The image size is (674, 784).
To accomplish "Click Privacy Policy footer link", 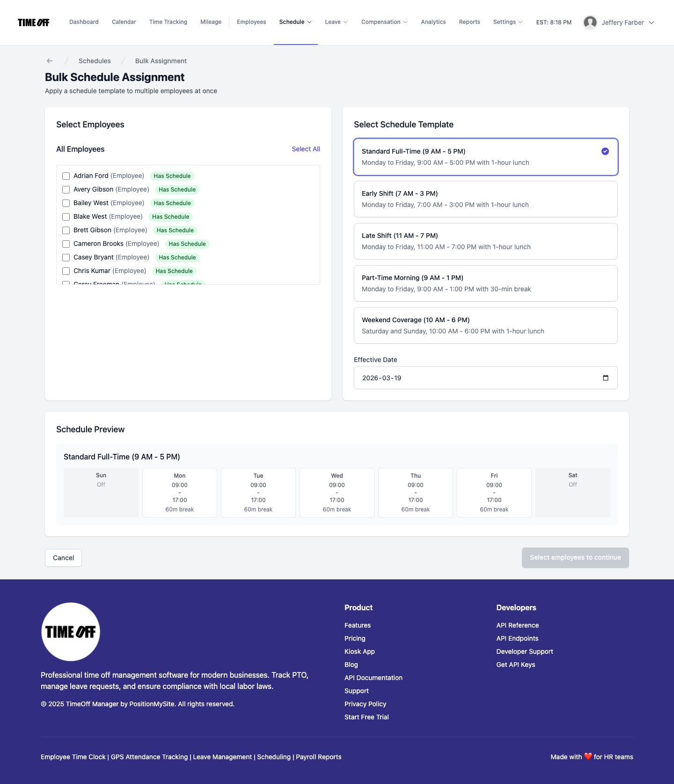I will tap(366, 704).
